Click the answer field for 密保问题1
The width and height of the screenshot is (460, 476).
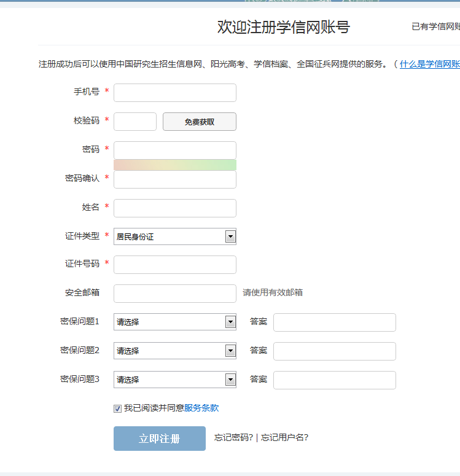pyautogui.click(x=334, y=322)
